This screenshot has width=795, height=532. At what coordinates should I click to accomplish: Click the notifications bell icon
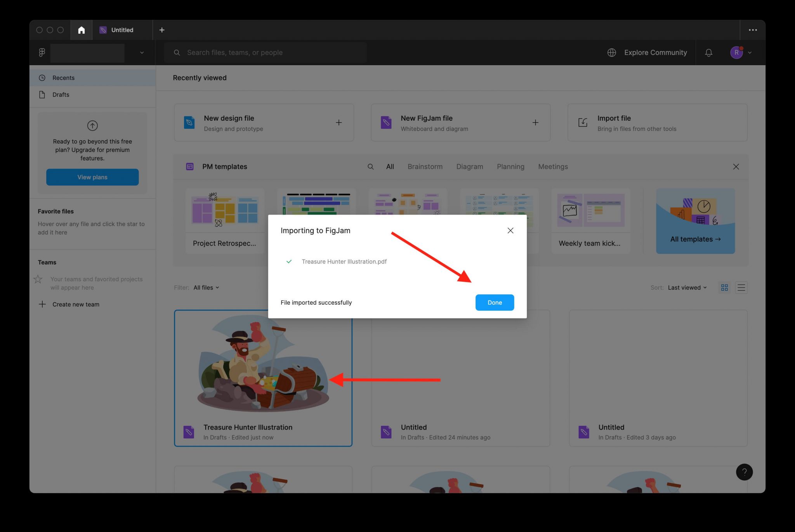709,52
